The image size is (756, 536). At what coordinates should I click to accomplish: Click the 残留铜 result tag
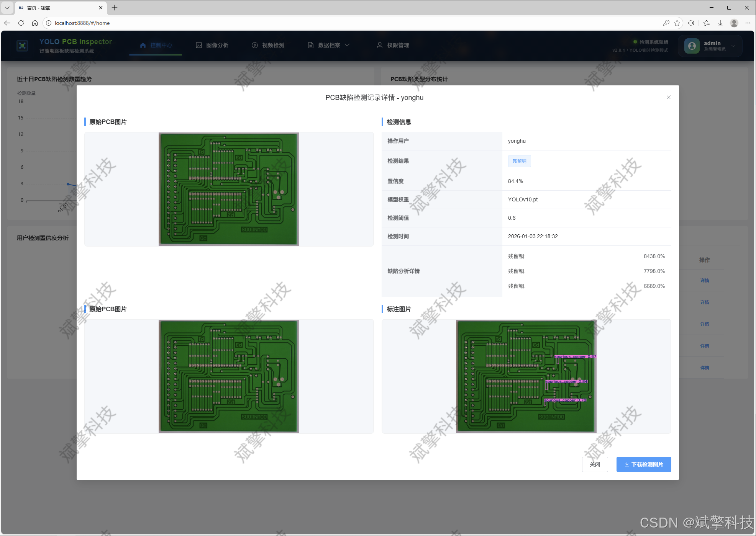[519, 161]
